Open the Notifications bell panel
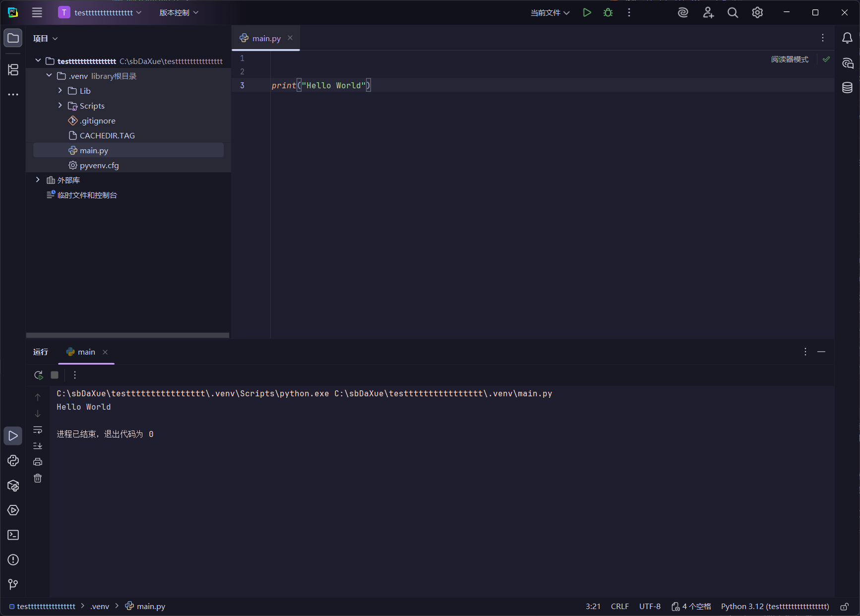This screenshot has width=860, height=616. (x=847, y=38)
